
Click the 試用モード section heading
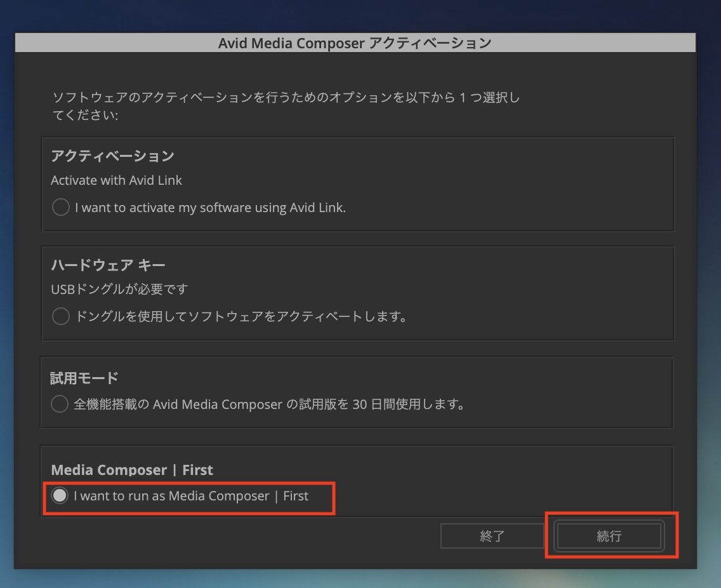(84, 378)
